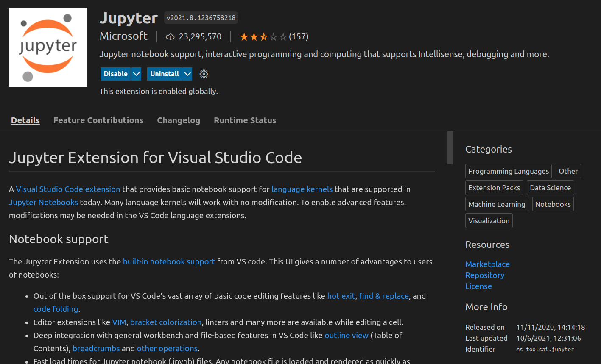Select the Data Science category tag
601x364 pixels.
tap(550, 188)
